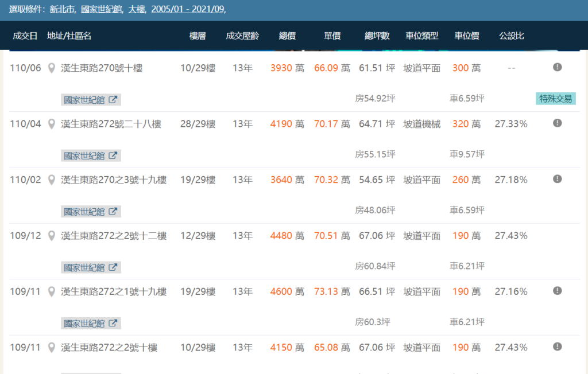The image size is (588, 374).
Task: Click 車位類型 column header
Action: [422, 36]
